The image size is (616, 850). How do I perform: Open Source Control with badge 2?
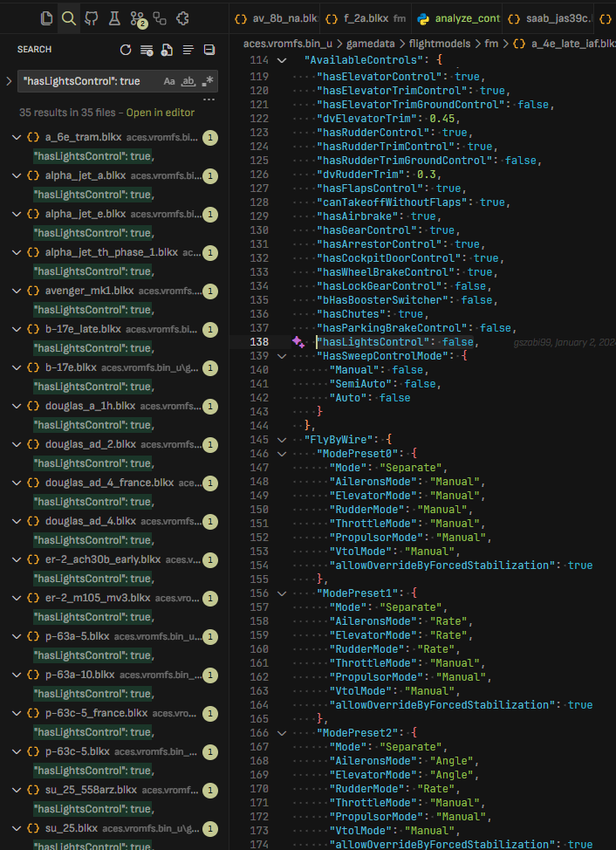(x=138, y=19)
